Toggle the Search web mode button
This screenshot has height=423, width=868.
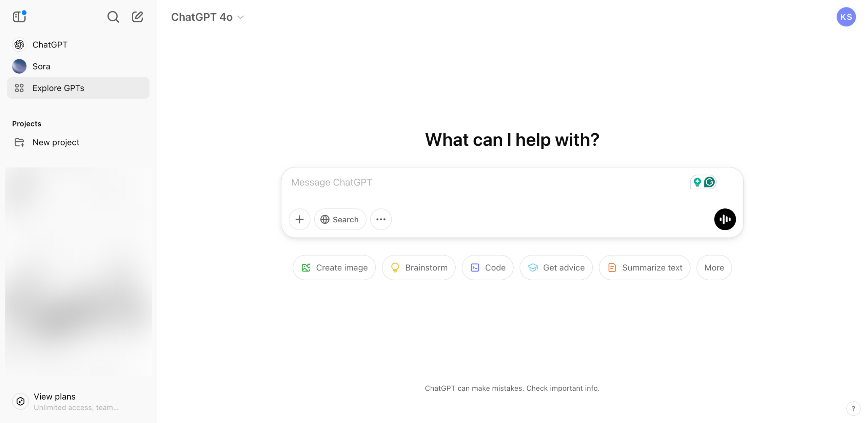pyautogui.click(x=340, y=219)
